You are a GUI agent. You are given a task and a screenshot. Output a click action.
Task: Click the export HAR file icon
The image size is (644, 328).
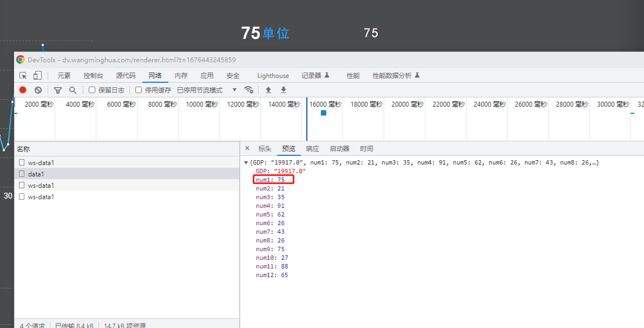click(x=283, y=90)
